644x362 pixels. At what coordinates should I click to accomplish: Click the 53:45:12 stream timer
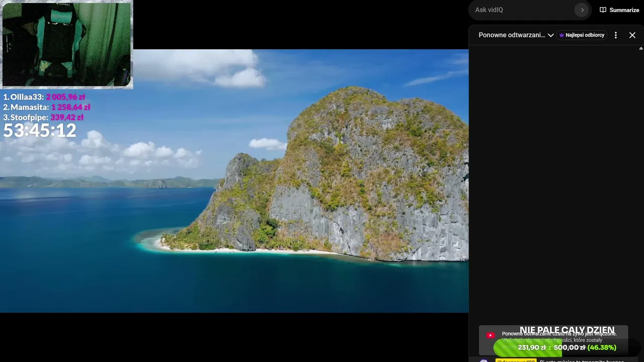pos(40,131)
